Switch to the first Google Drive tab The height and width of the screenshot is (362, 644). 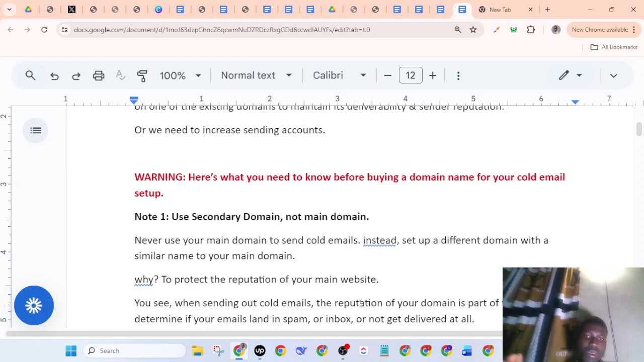pyautogui.click(x=28, y=10)
